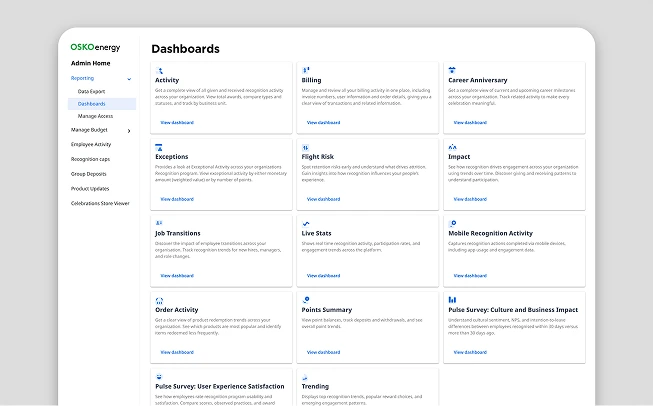The image size is (653, 406).
Task: Click Pulse Survey: Culture and Business Impact title
Action: [513, 310]
